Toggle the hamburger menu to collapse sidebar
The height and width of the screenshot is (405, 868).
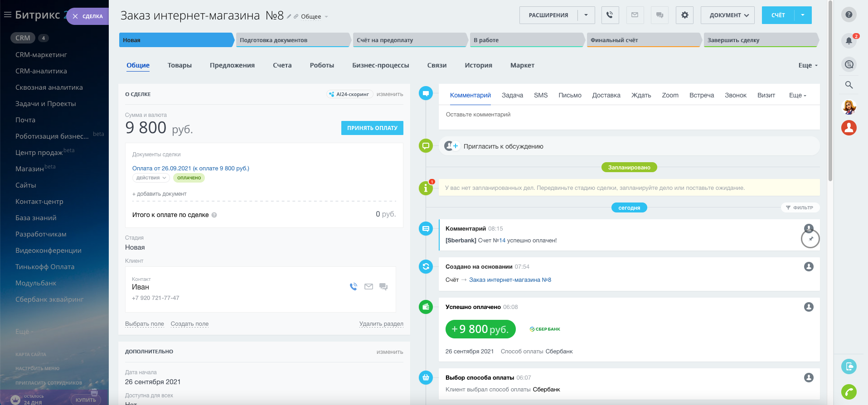7,14
